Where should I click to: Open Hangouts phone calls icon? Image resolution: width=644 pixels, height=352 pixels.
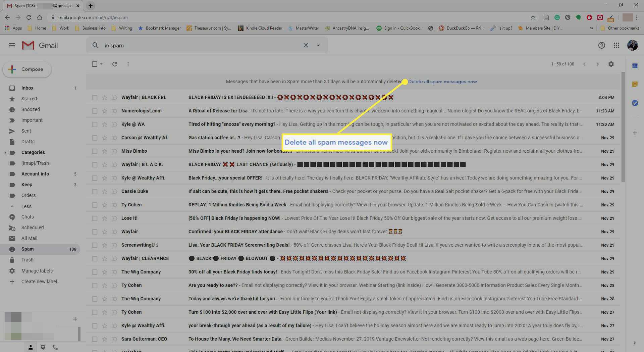[55, 347]
